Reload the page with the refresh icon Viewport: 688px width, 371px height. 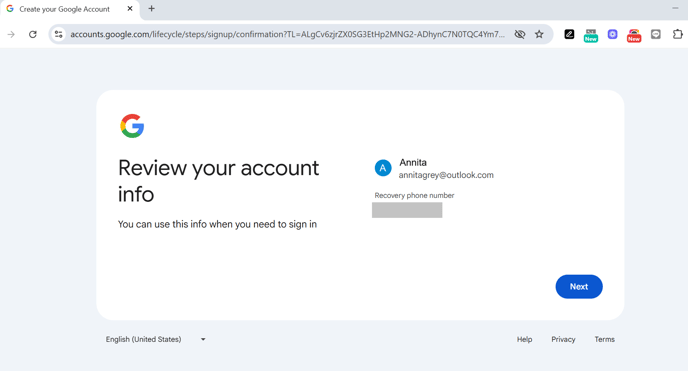[x=32, y=34]
